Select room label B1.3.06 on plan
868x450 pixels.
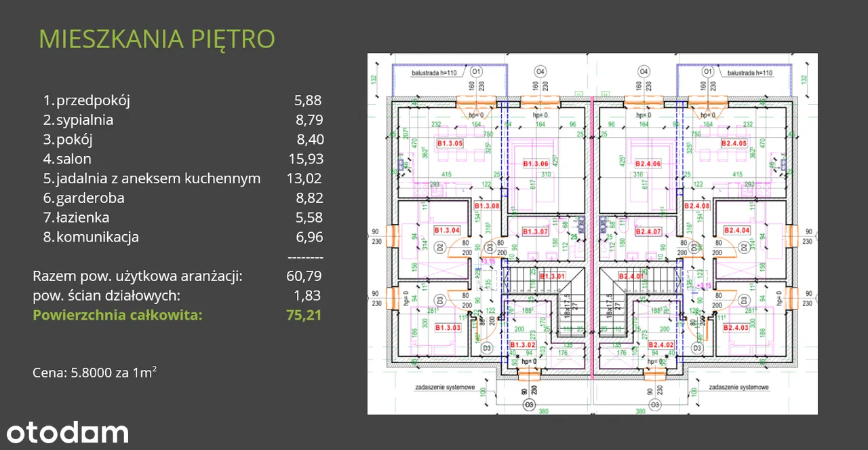click(535, 164)
